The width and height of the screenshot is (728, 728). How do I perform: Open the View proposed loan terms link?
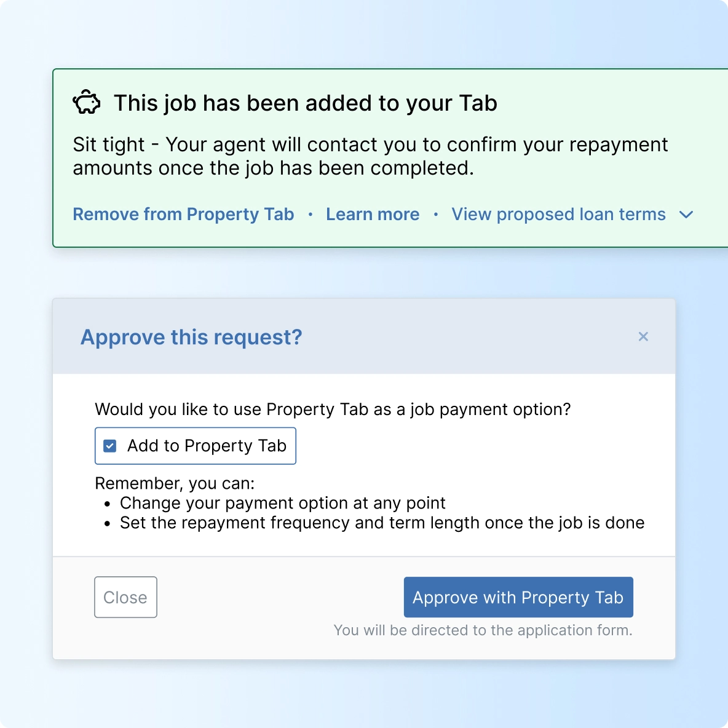[558, 215]
